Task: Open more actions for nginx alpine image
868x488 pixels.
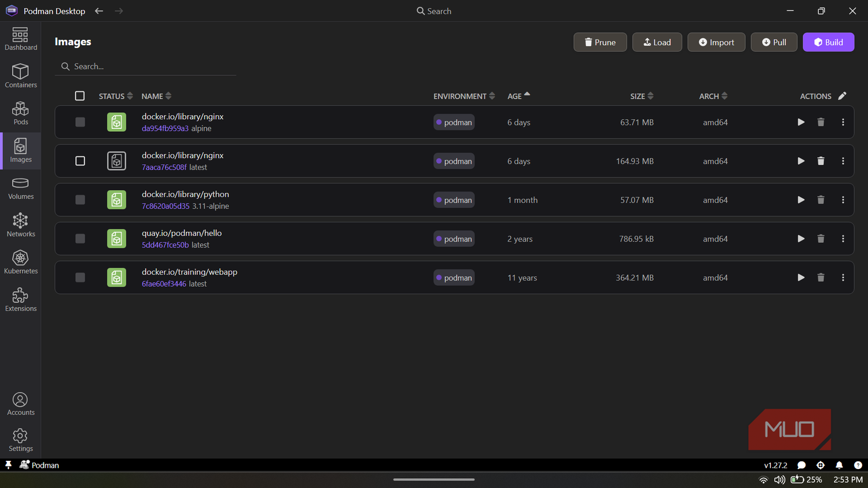Action: (x=843, y=122)
